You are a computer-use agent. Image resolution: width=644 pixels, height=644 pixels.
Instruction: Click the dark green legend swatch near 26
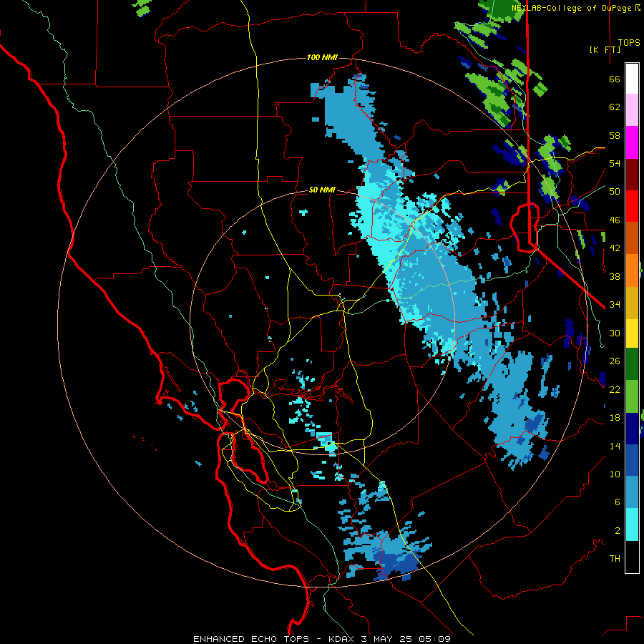(x=632, y=364)
